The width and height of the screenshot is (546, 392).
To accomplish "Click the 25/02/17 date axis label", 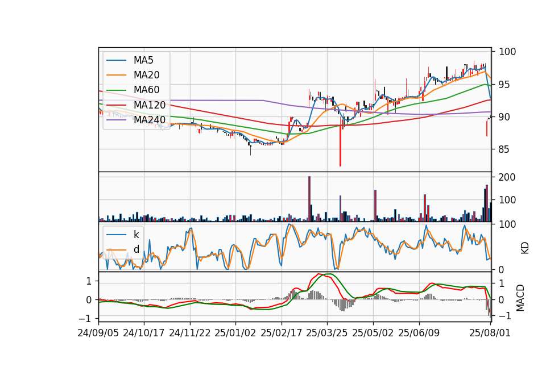I will coord(282,333).
